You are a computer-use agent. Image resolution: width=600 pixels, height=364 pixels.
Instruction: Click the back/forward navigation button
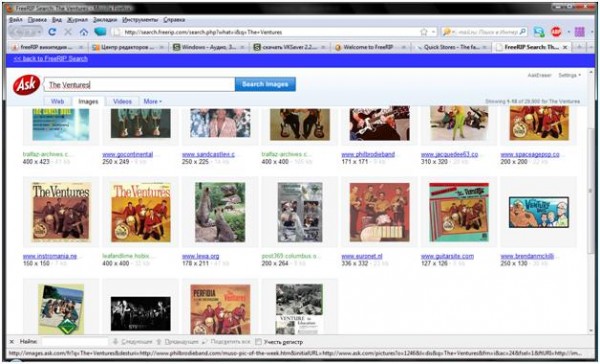(x=25, y=32)
